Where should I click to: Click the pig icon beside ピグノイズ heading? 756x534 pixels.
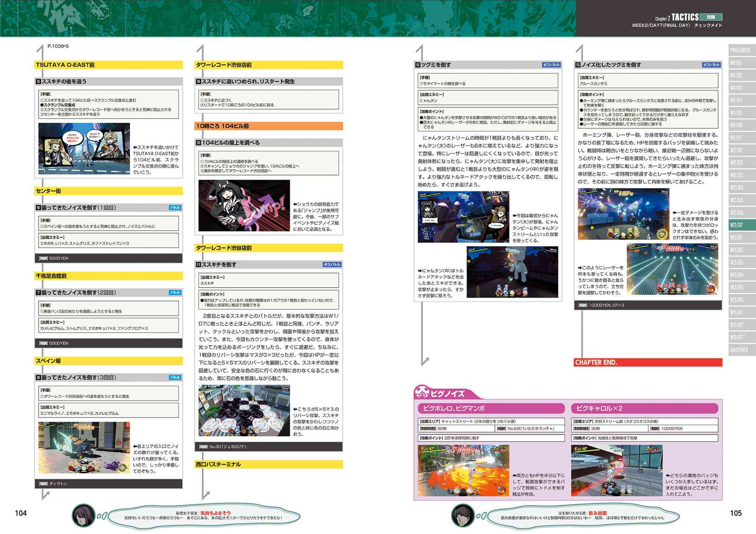422,392
